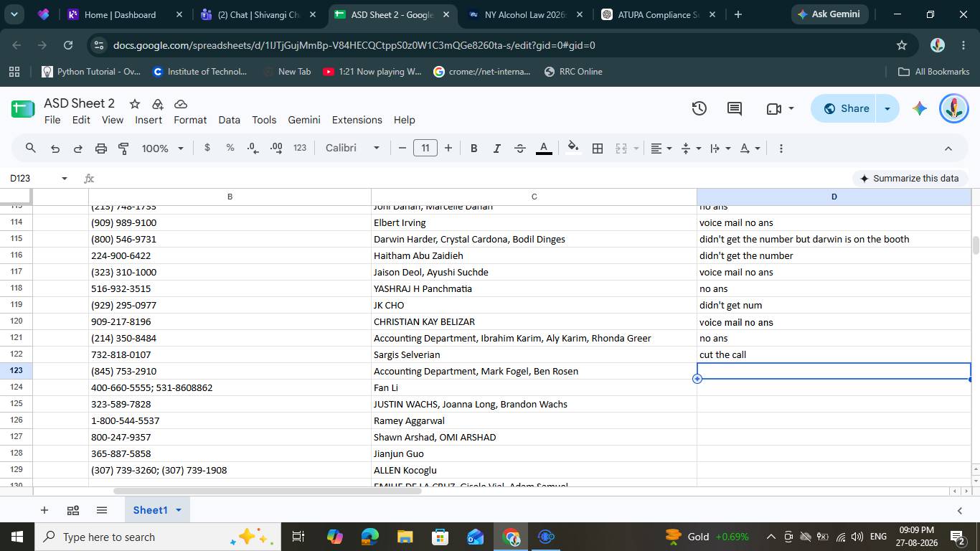Toggle strikethrough formatting

coord(519,149)
